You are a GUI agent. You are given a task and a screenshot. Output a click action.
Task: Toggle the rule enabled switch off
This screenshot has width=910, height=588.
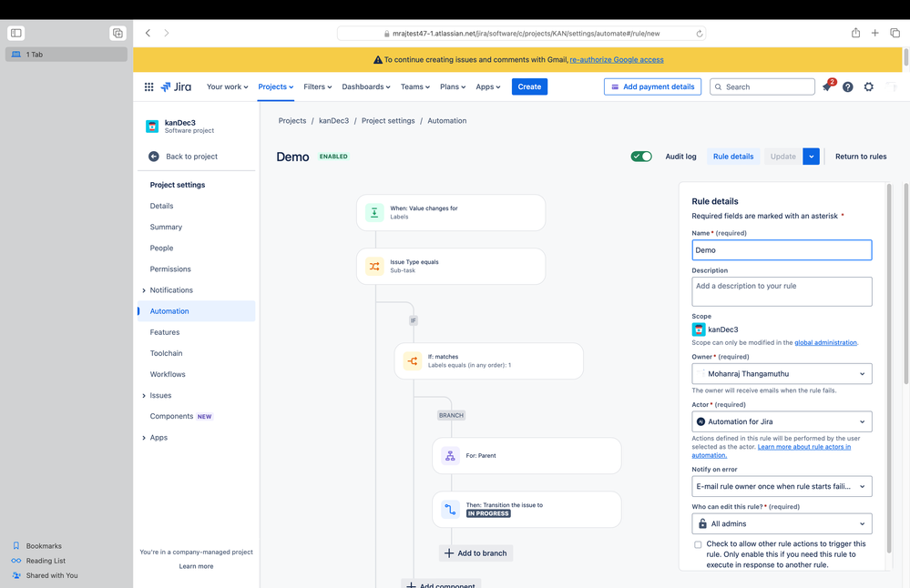point(641,157)
